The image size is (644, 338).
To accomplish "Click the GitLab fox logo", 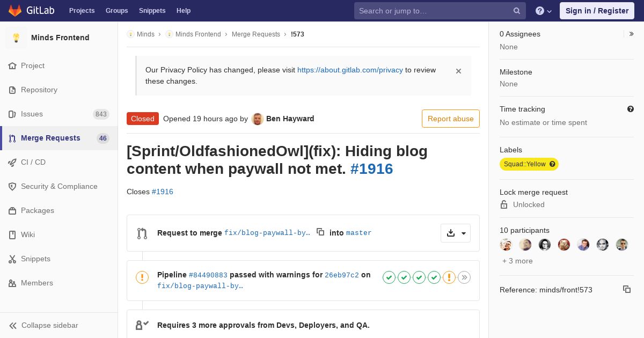I will tap(15, 11).
